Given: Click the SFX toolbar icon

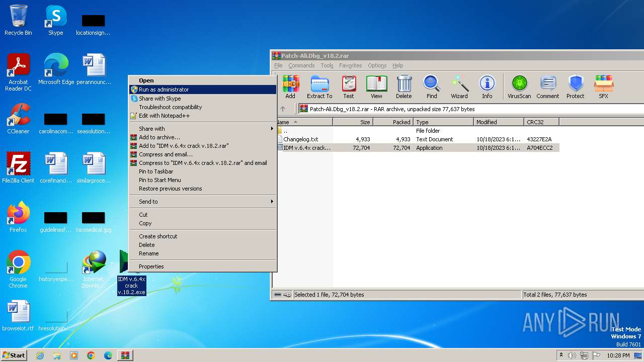Looking at the screenshot, I should [x=603, y=87].
